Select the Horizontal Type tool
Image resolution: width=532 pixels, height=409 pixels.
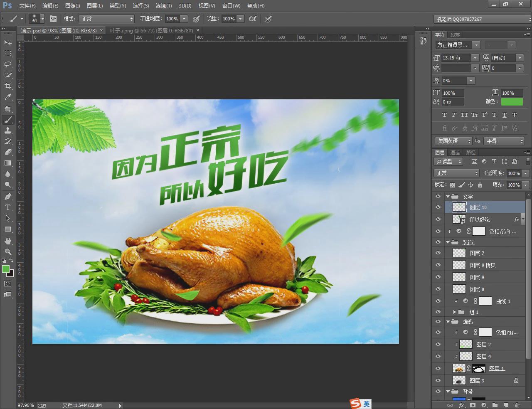pos(8,207)
